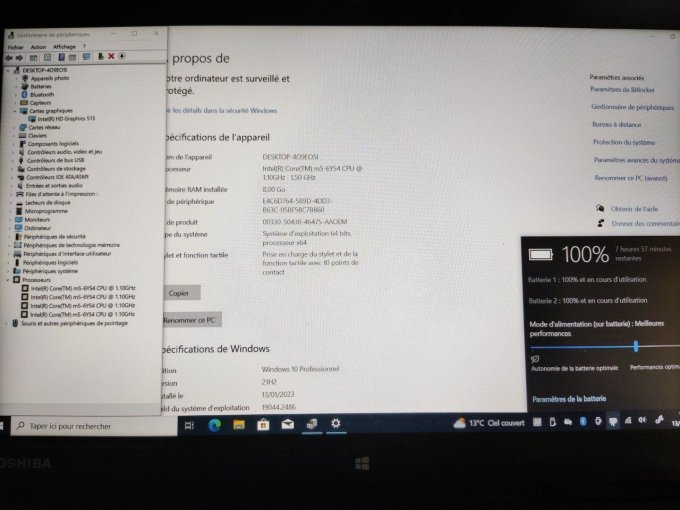Expand the Périphériques système node
Viewport: 680px width, 510px height.
click(x=10, y=271)
